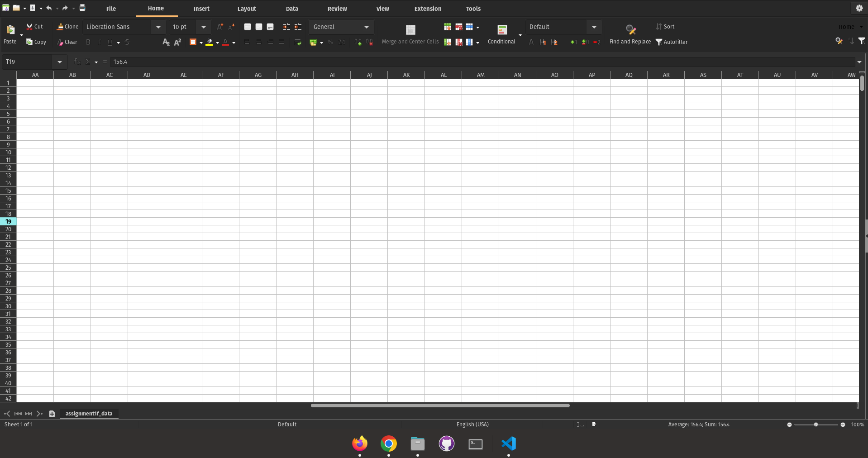Click the Copy button

(36, 42)
